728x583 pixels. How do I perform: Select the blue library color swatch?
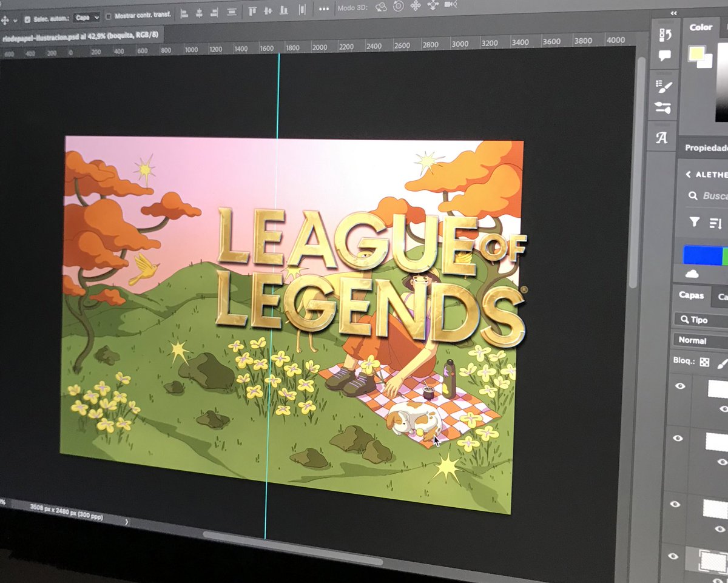(x=703, y=255)
